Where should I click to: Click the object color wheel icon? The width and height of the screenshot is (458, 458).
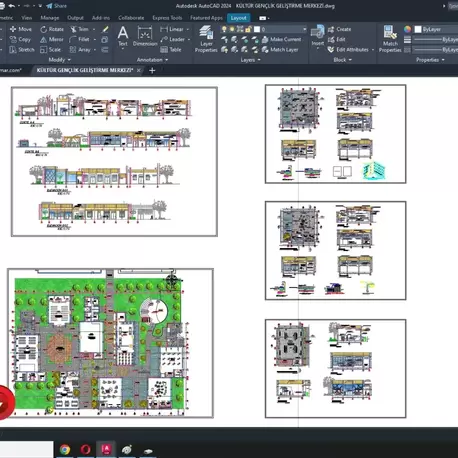pyautogui.click(x=407, y=29)
